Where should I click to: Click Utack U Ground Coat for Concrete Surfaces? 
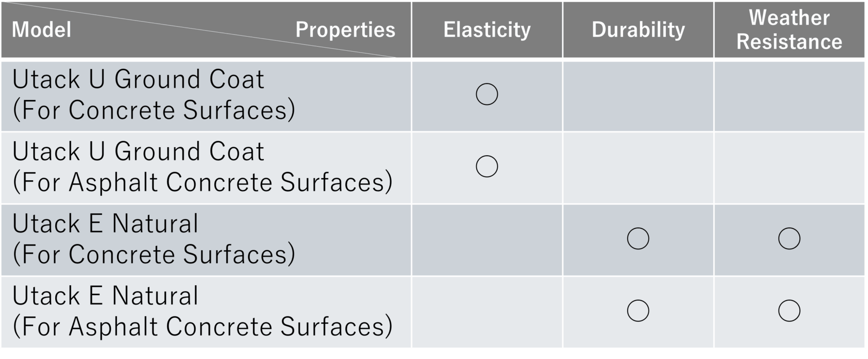coord(154,95)
